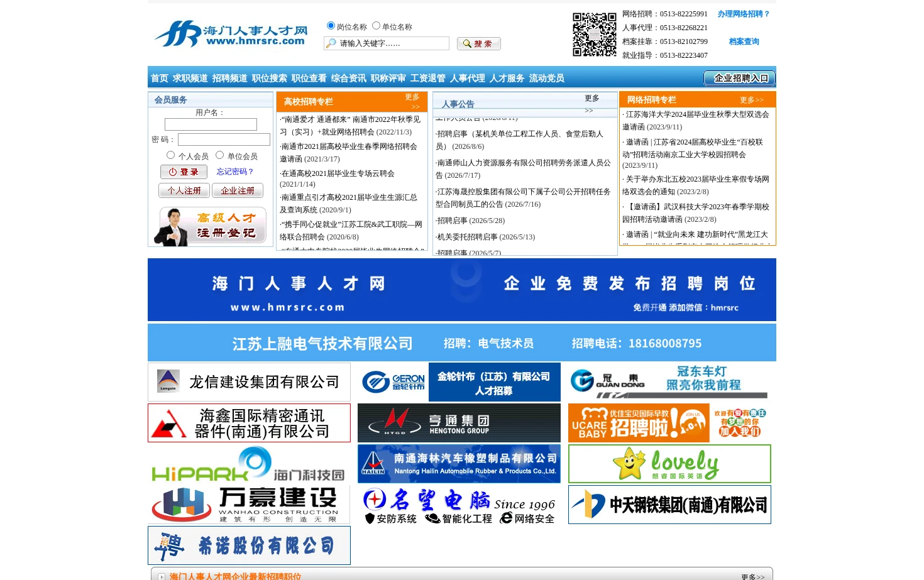Open the 流动党员 menu item
Image resolution: width=924 pixels, height=580 pixels.
coord(547,78)
